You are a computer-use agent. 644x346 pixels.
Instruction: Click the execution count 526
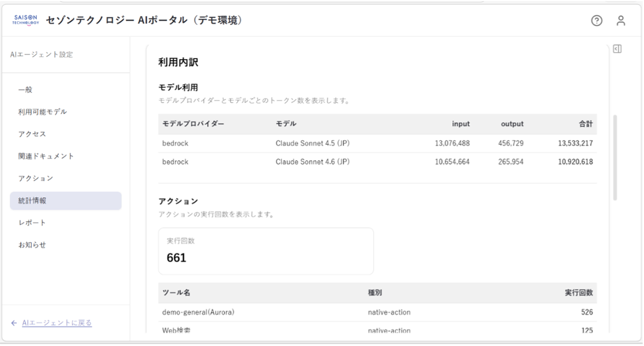pos(587,312)
